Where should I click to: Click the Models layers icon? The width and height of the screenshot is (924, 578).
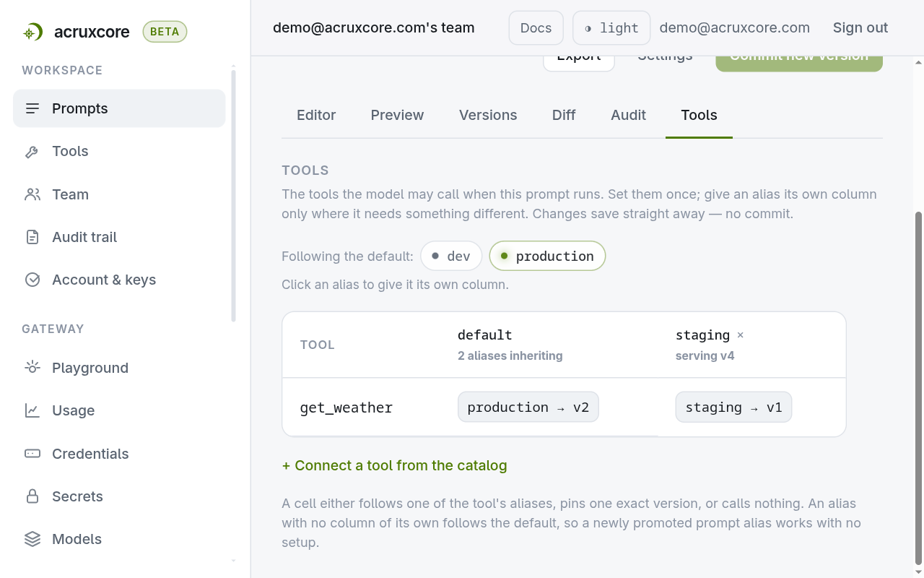tap(32, 539)
